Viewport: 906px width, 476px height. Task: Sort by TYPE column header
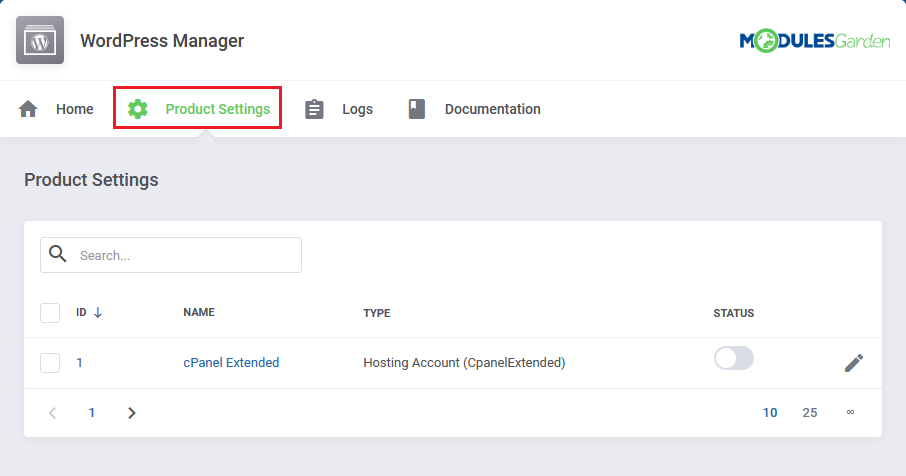click(x=377, y=313)
